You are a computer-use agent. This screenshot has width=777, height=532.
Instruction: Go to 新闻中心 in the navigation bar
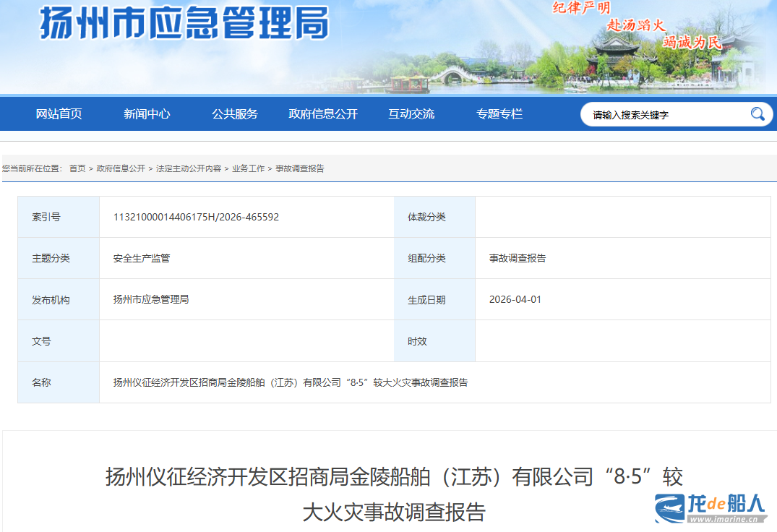click(x=147, y=114)
